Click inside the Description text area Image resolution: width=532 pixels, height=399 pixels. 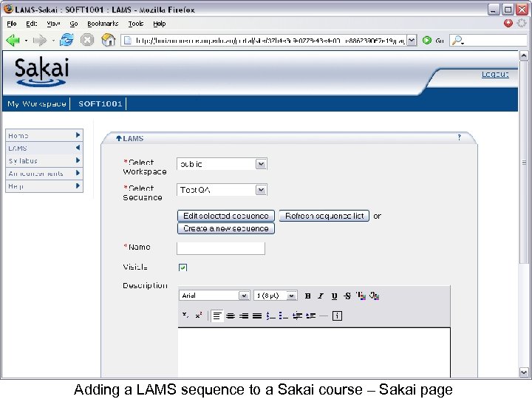click(x=314, y=352)
